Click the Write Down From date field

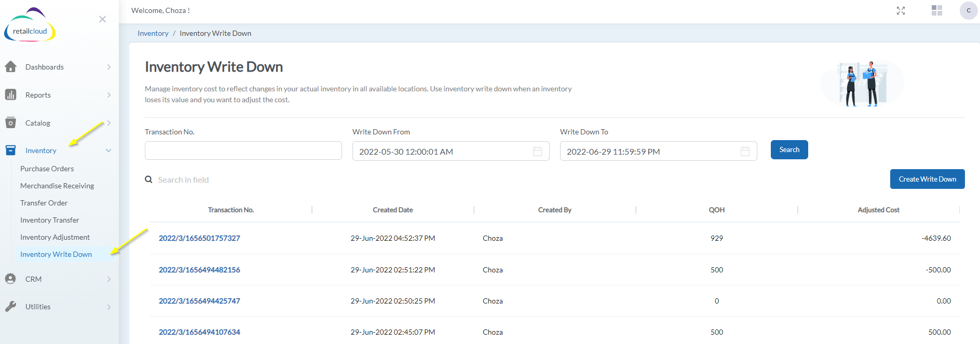click(451, 151)
